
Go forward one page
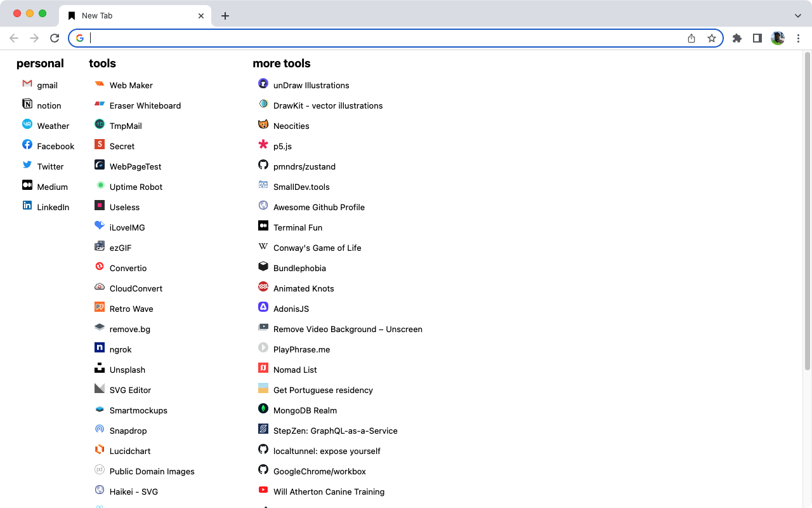pos(34,38)
